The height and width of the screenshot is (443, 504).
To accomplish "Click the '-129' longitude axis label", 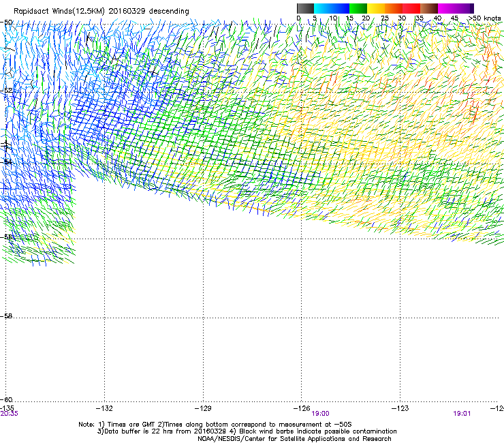I will tap(203, 408).
